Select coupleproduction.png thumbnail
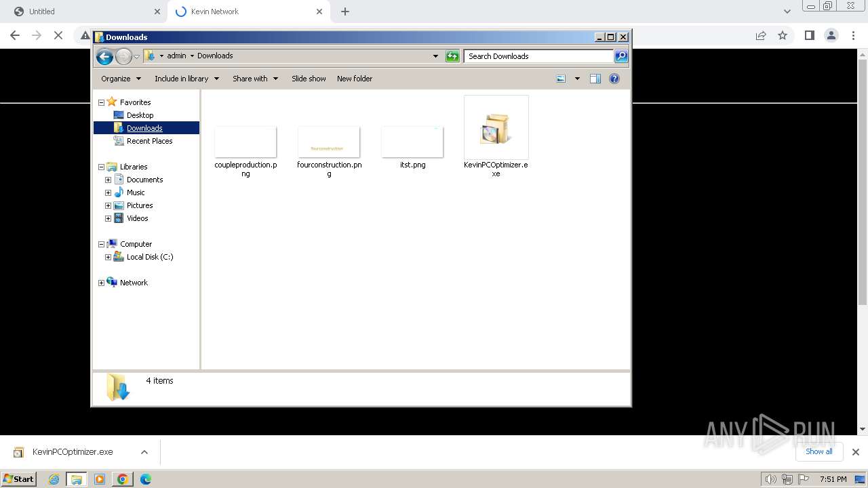Viewport: 868px width, 488px height. click(x=245, y=142)
